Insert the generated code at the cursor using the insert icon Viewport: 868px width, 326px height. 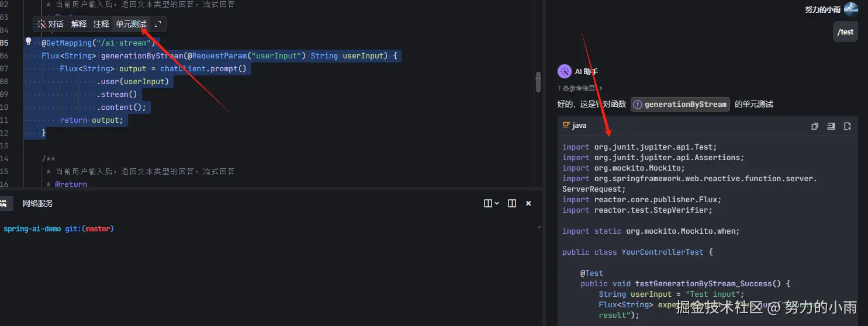[831, 126]
